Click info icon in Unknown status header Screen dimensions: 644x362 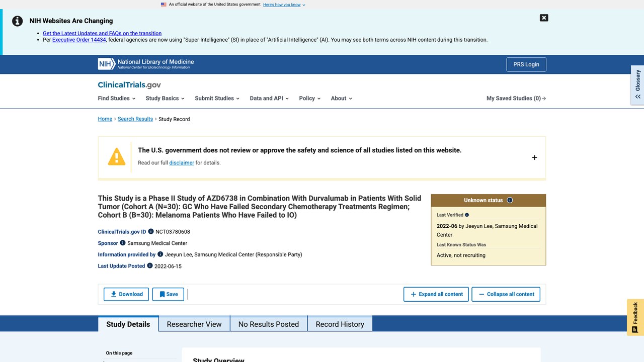click(x=510, y=200)
